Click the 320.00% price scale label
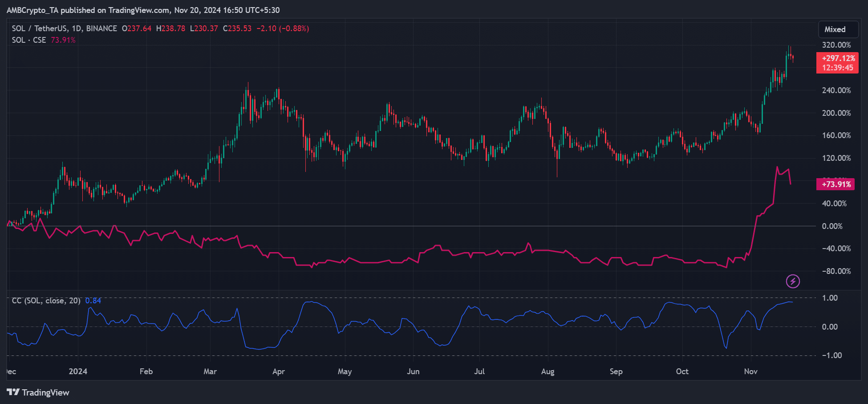Screen dimensions: 868x404 (836, 45)
